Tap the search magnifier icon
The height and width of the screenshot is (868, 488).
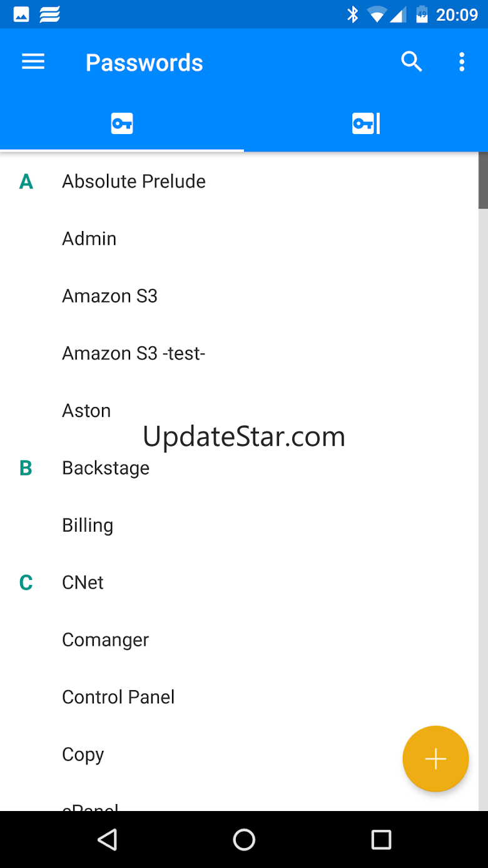click(412, 61)
